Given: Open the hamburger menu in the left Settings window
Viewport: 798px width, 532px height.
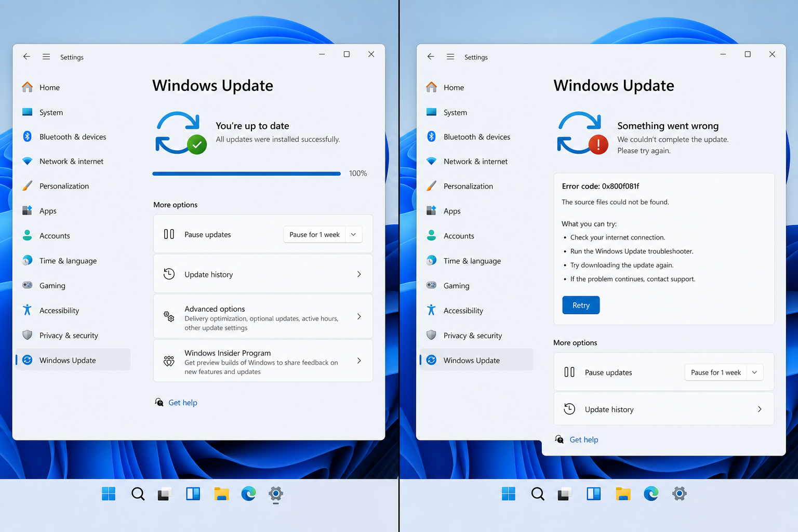Looking at the screenshot, I should click(x=46, y=57).
